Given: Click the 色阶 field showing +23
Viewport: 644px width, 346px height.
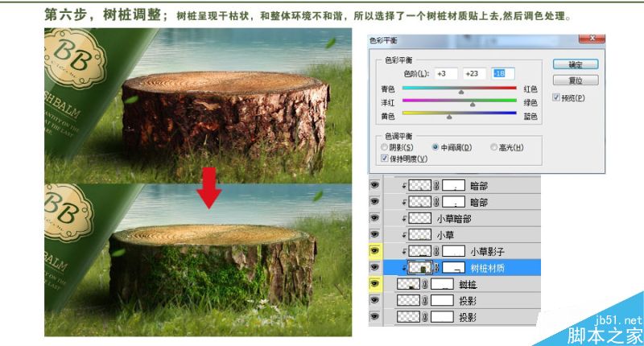Looking at the screenshot, I should [x=474, y=73].
